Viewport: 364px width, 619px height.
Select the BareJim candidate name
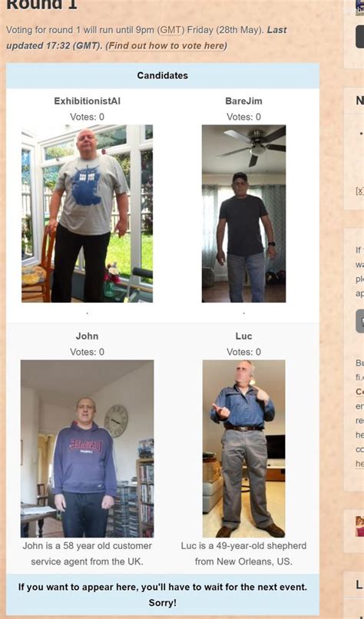pyautogui.click(x=243, y=101)
